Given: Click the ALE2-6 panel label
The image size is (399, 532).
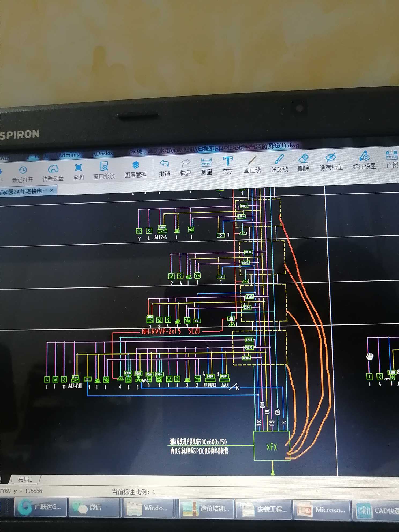Looking at the screenshot, I should [x=161, y=237].
